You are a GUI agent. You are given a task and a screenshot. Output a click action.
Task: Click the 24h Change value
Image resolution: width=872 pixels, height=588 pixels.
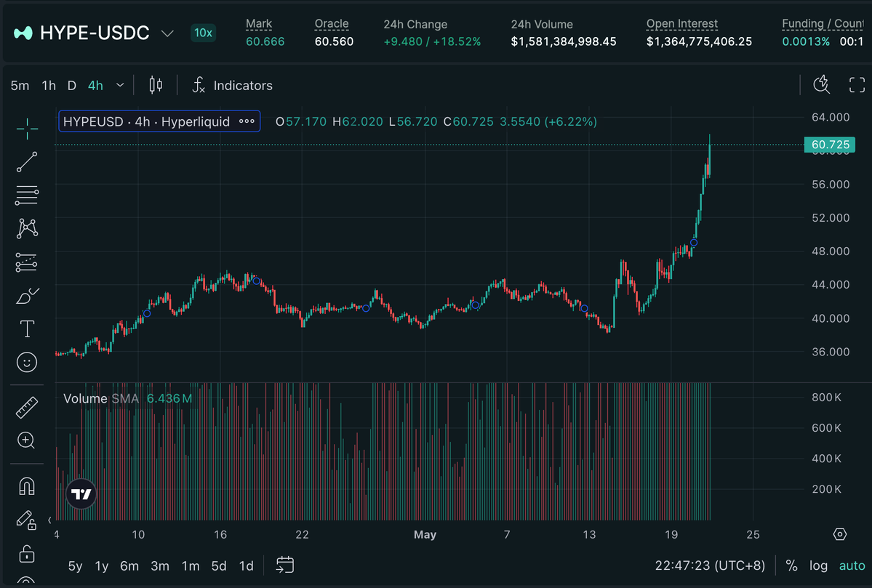[432, 41]
